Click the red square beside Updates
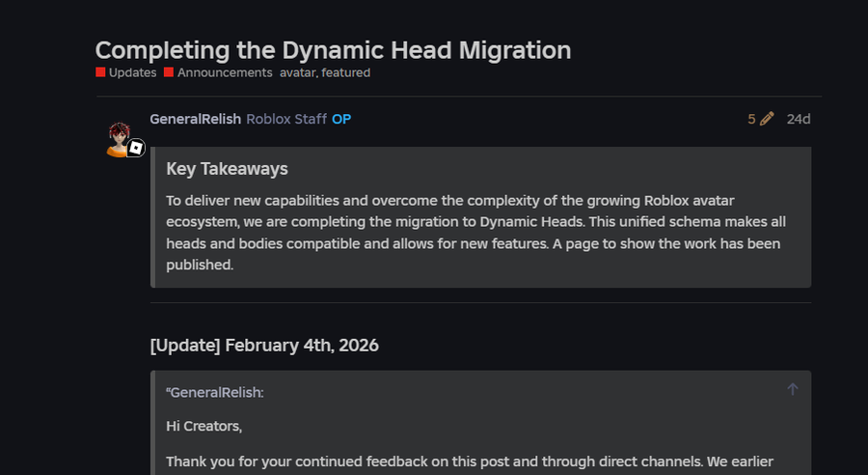Image resolution: width=868 pixels, height=475 pixels. pyautogui.click(x=100, y=72)
